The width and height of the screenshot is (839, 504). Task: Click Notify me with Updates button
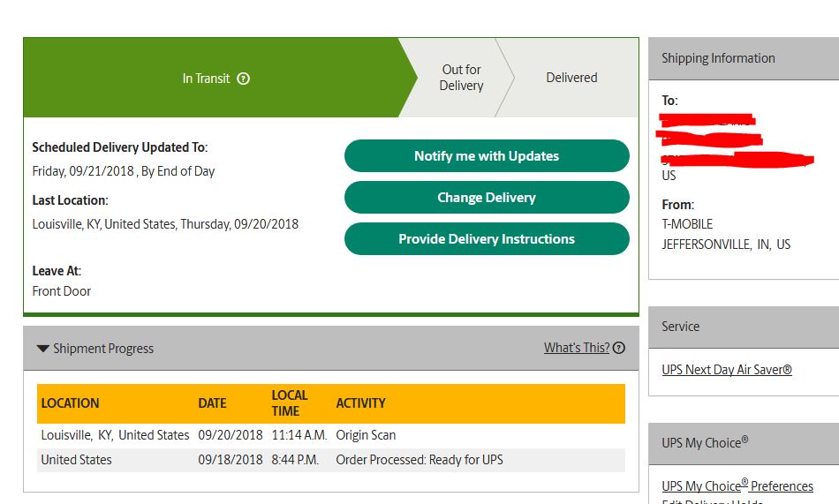487,155
